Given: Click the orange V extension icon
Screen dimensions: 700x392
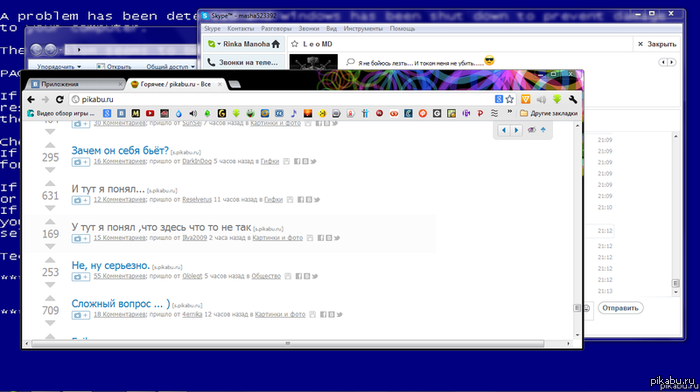Looking at the screenshot, I should coord(525,99).
